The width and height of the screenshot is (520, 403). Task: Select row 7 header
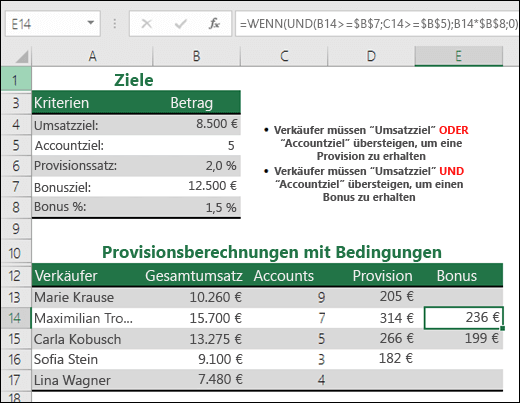pyautogui.click(x=16, y=186)
